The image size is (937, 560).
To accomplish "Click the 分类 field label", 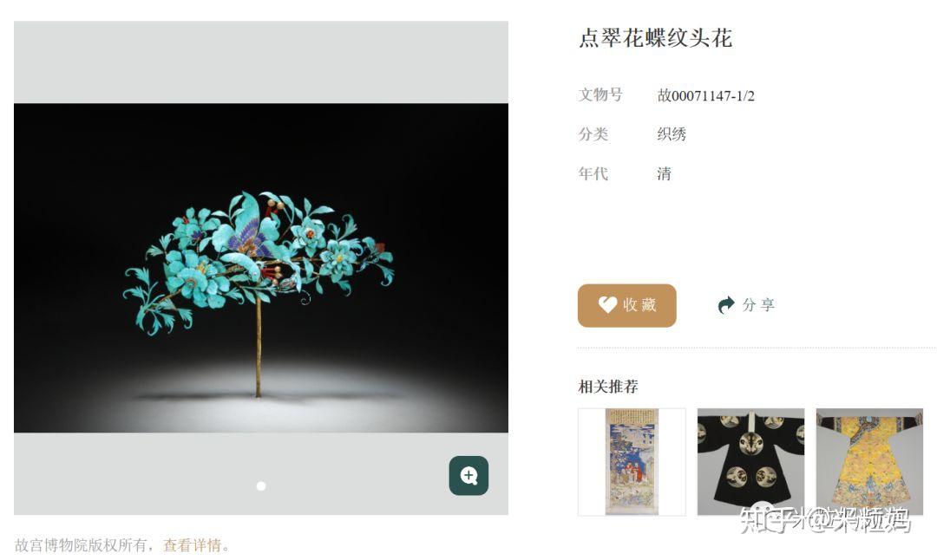I will 593,134.
